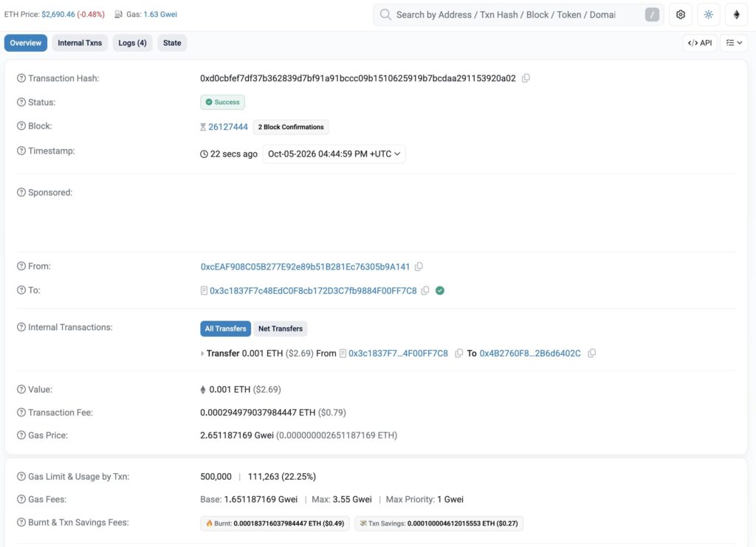Open block 26127444 link
This screenshot has height=547, width=756.
pyautogui.click(x=228, y=127)
